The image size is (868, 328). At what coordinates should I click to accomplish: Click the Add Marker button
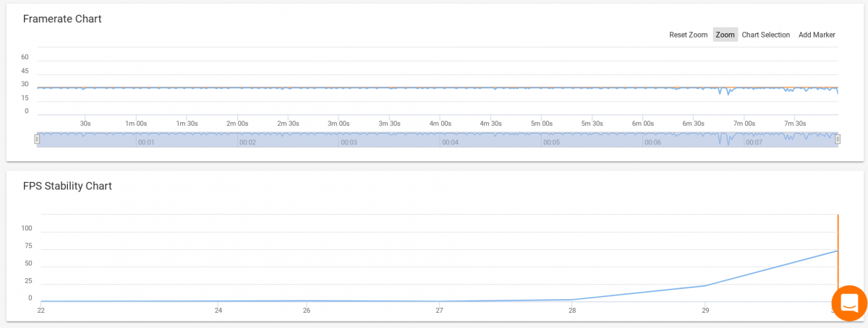coord(817,35)
